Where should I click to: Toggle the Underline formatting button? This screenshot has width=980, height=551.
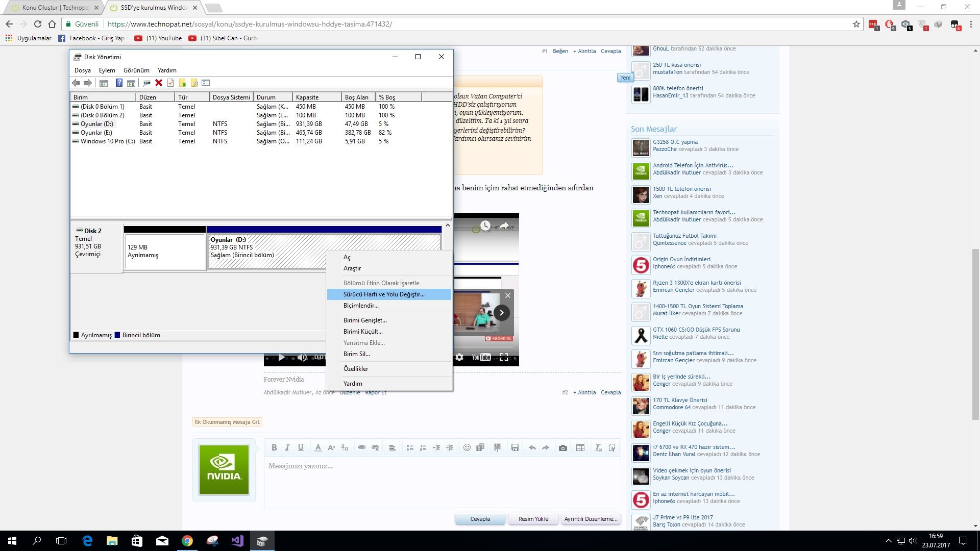pyautogui.click(x=301, y=447)
